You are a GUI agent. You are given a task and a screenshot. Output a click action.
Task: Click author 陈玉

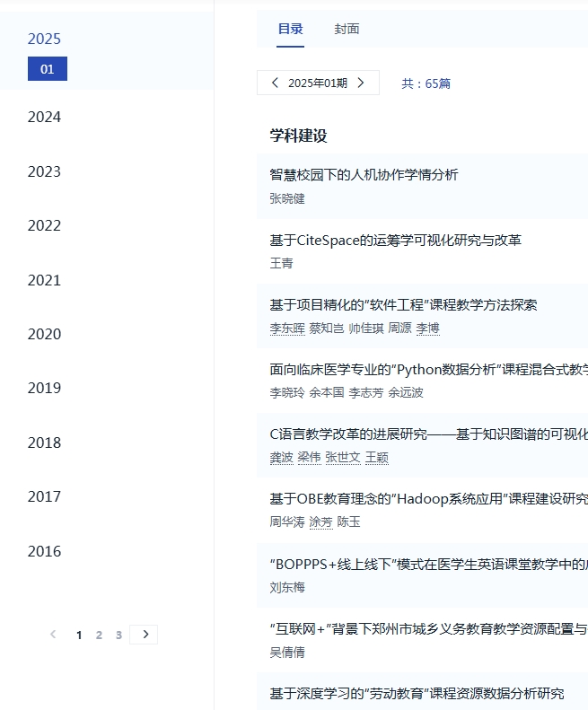click(349, 522)
